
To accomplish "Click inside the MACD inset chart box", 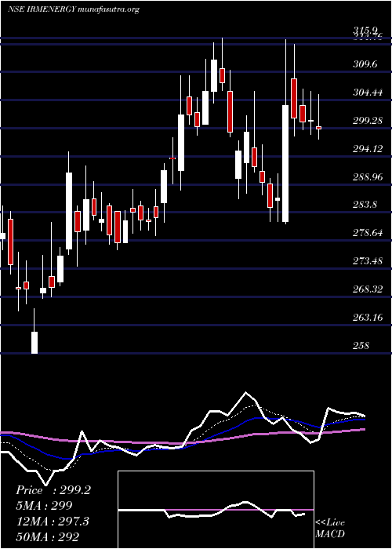I will click(216, 510).
